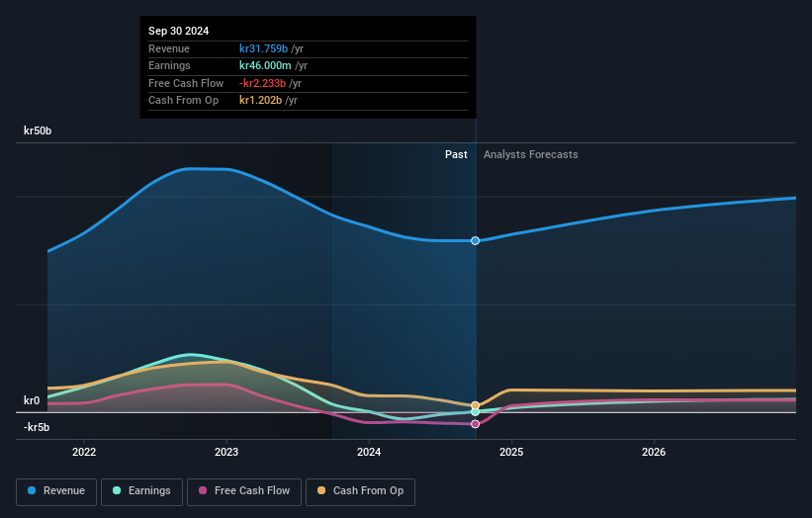This screenshot has width=812, height=518.
Task: Select the 2024 x-axis label
Action: point(369,452)
